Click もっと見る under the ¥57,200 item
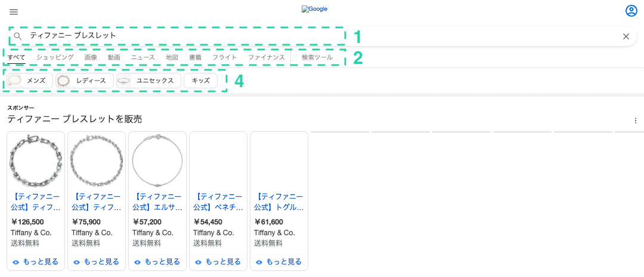The width and height of the screenshot is (644, 277). pos(157,262)
